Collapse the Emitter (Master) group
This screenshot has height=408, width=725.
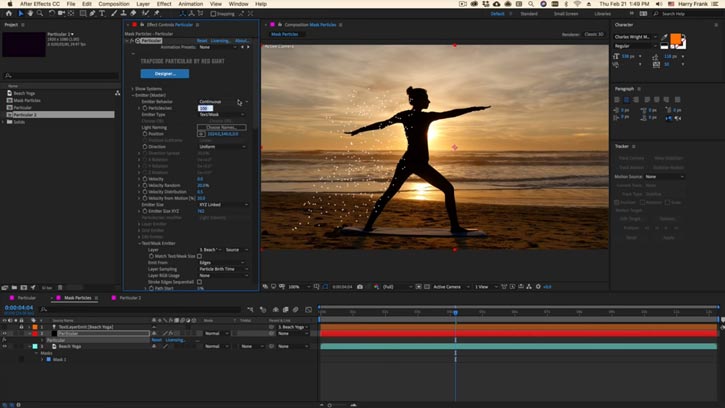(x=133, y=95)
